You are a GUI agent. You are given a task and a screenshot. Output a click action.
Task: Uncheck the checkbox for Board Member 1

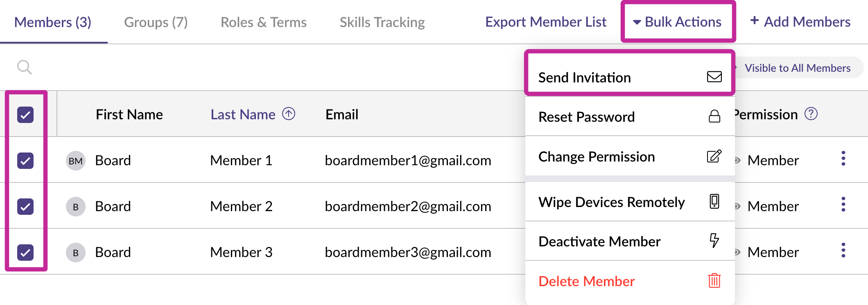click(25, 161)
